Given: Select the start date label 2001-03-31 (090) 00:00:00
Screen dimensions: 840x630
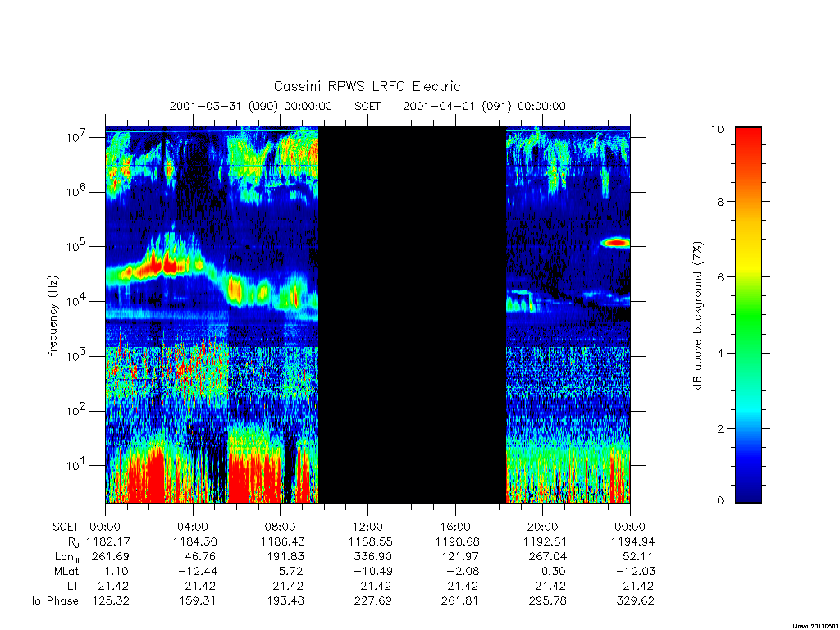Looking at the screenshot, I should (251, 106).
